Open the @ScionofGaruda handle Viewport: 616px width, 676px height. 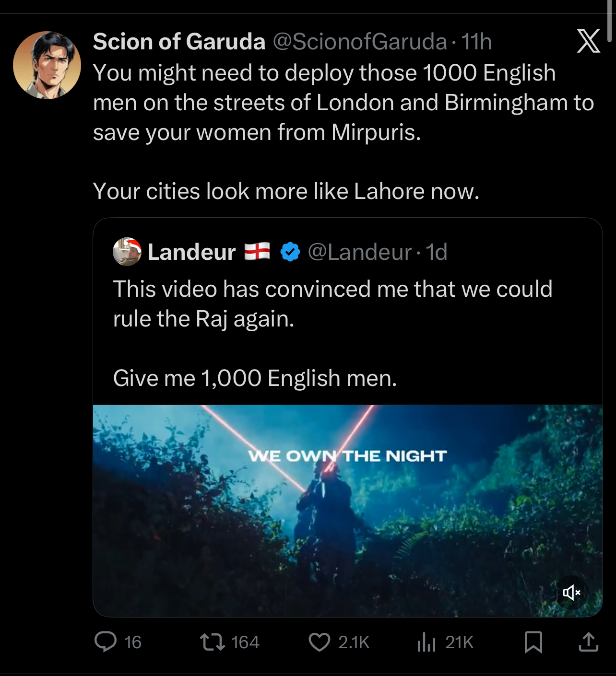coord(360,42)
